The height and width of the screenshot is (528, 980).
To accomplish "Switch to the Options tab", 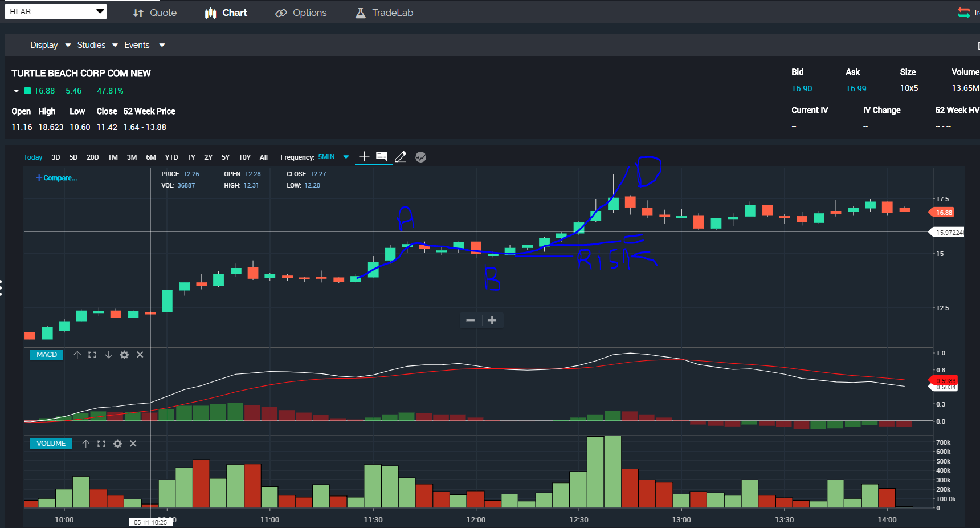I will coord(301,13).
